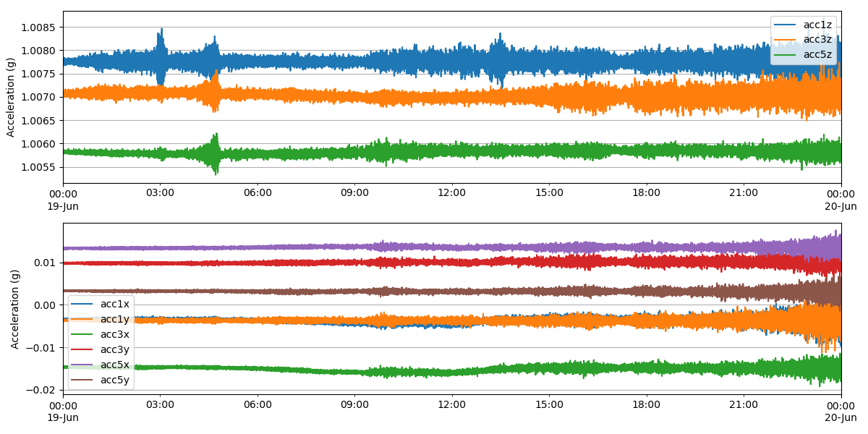Select the acc5y label in the bottom legend
868x434 pixels.
click(115, 380)
